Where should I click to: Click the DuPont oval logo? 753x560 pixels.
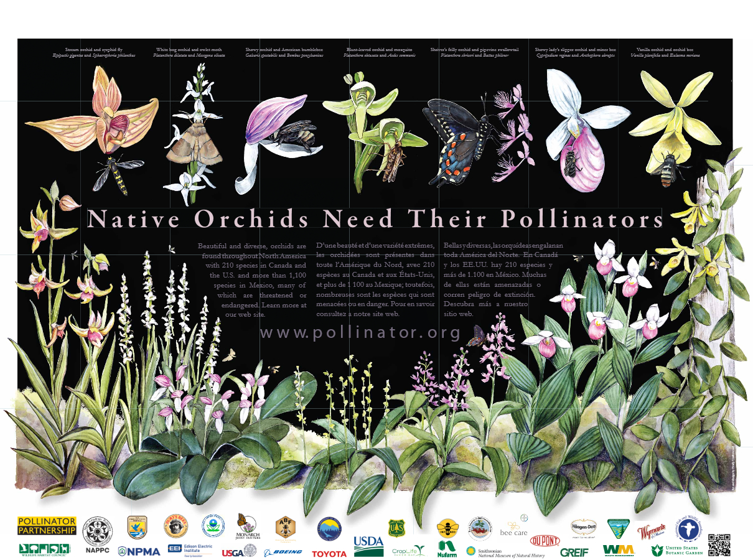pyautogui.click(x=545, y=540)
